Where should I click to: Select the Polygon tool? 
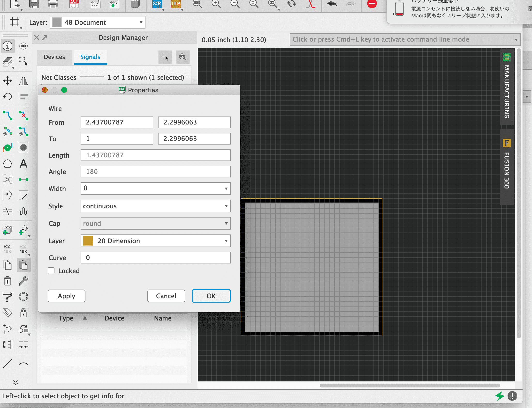(8, 164)
